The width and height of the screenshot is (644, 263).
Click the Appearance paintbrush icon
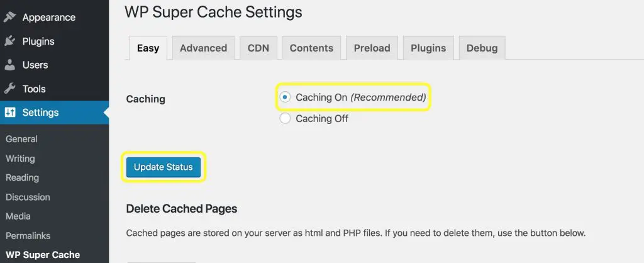pos(10,18)
